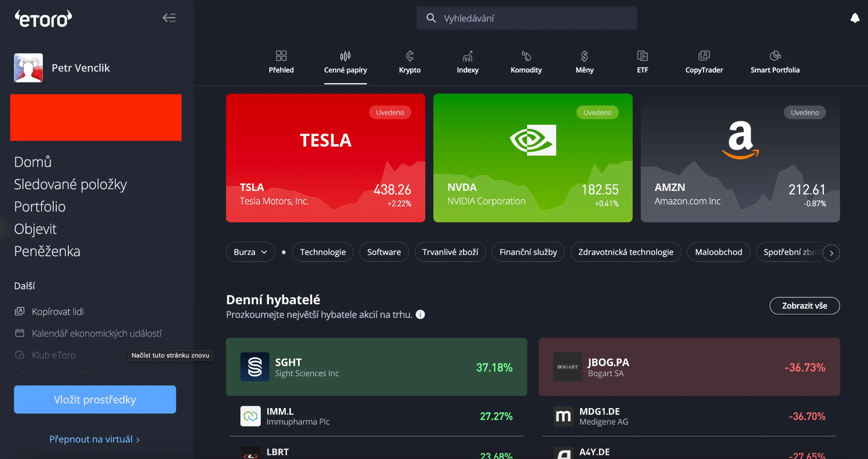The width and height of the screenshot is (868, 459).
Task: Switch to the Přehled tab
Action: point(281,62)
